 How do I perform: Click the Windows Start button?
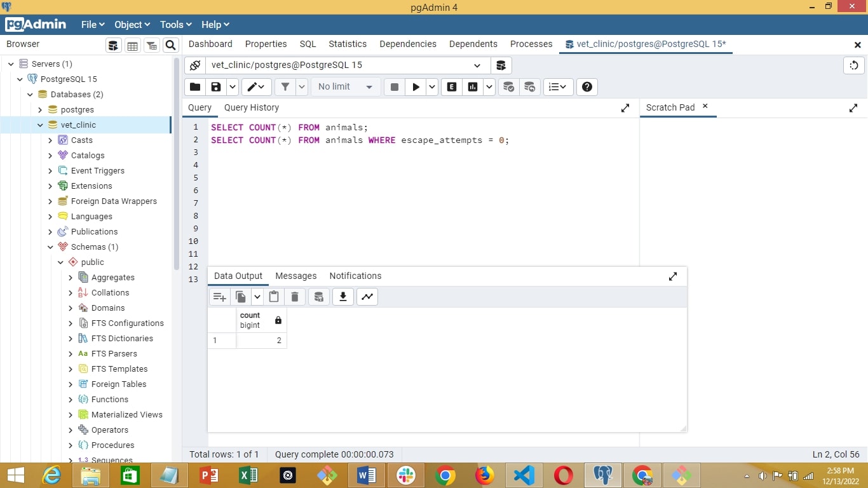15,475
